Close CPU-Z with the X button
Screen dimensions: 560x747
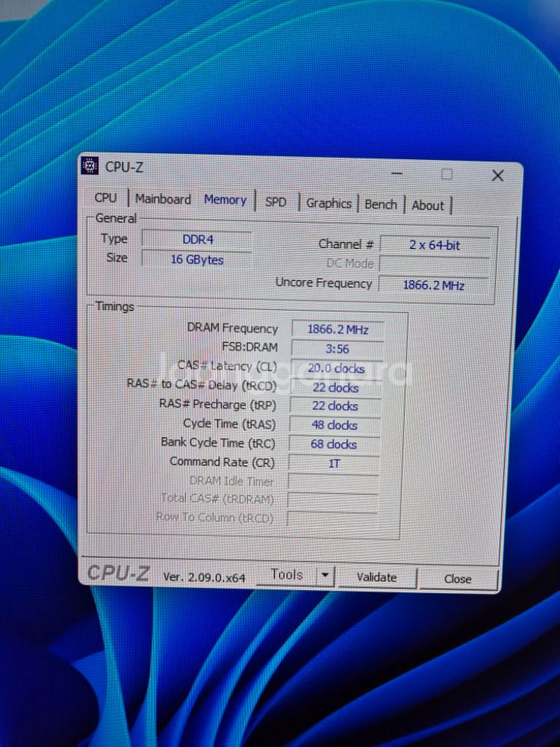click(497, 176)
